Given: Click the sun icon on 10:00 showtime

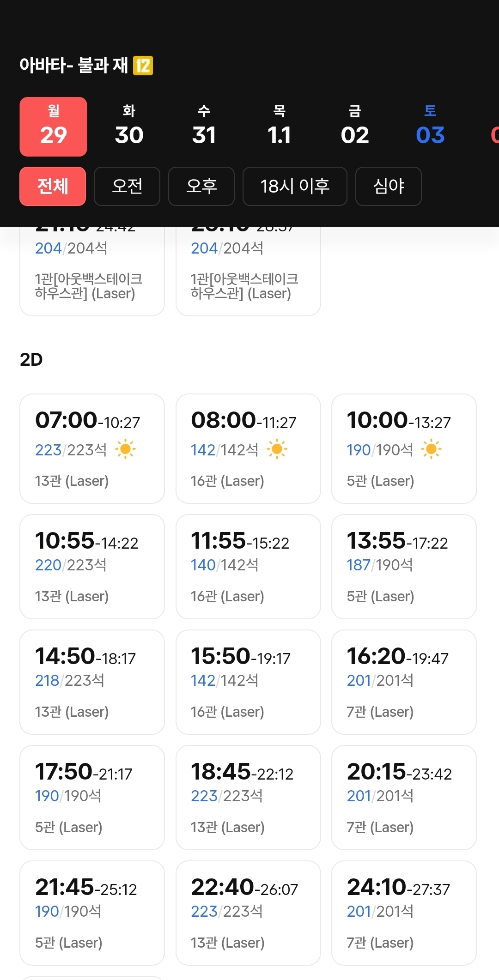Looking at the screenshot, I should (431, 449).
